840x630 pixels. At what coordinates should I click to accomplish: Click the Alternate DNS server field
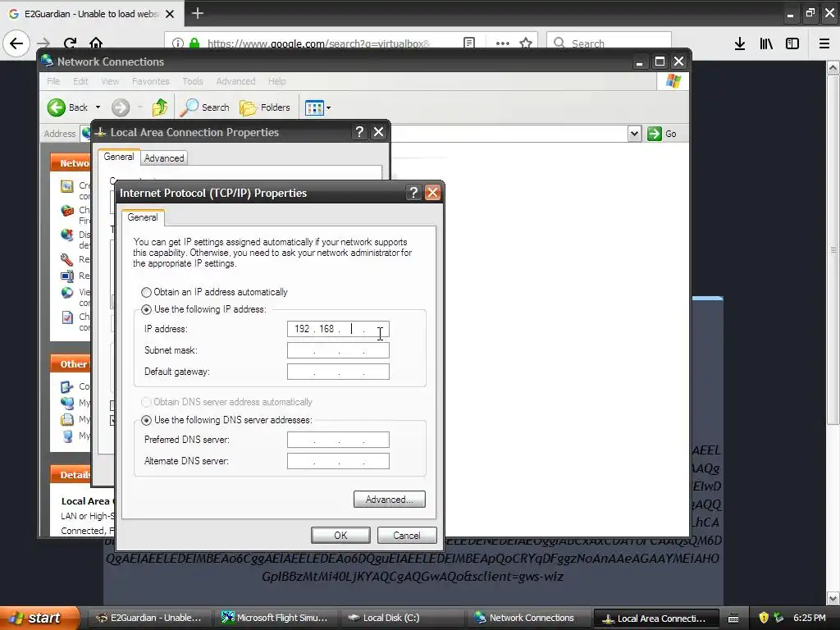tap(338, 461)
